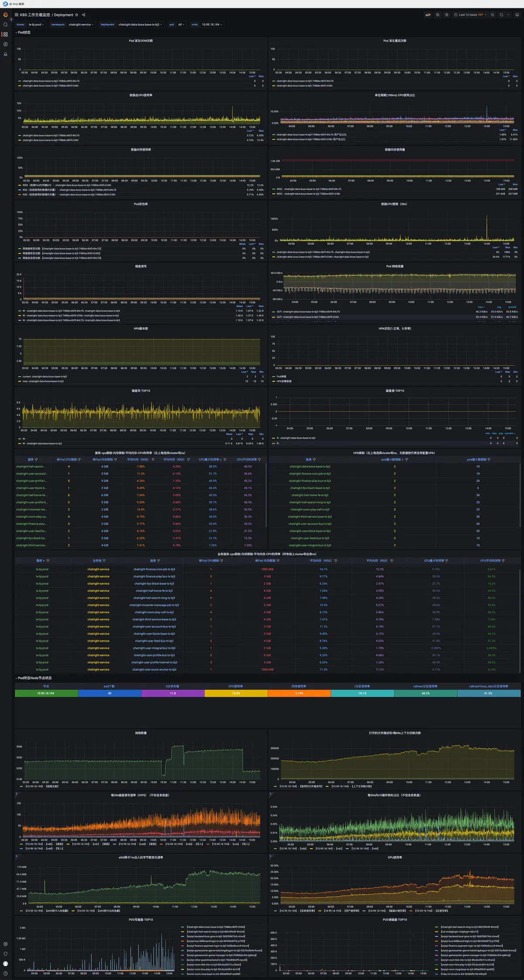524x980 pixels.
Task: Toggle the HPA收集数据 legend series
Action: 284,381
